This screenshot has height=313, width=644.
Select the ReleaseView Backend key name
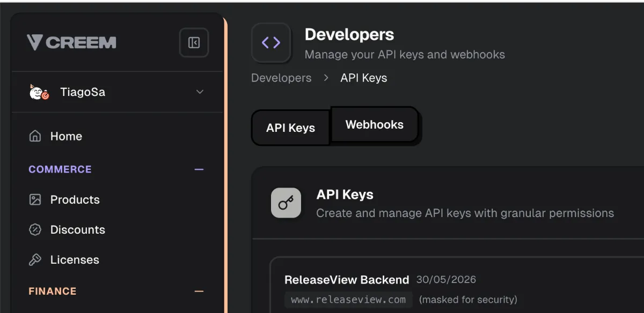347,280
